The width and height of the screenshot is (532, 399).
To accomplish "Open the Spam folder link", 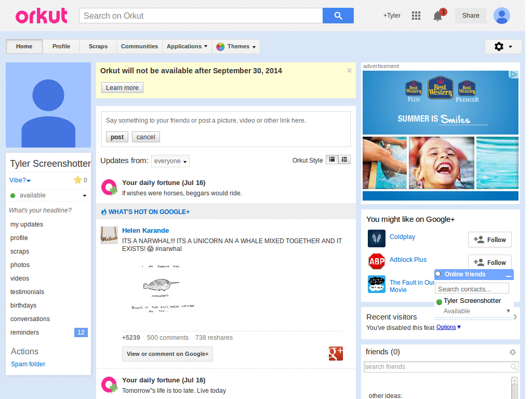I will tap(28, 364).
